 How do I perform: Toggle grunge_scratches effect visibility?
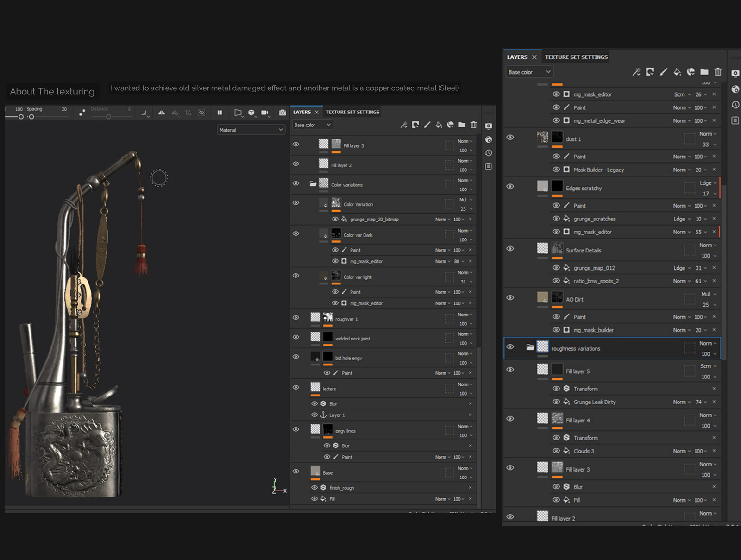(x=556, y=219)
